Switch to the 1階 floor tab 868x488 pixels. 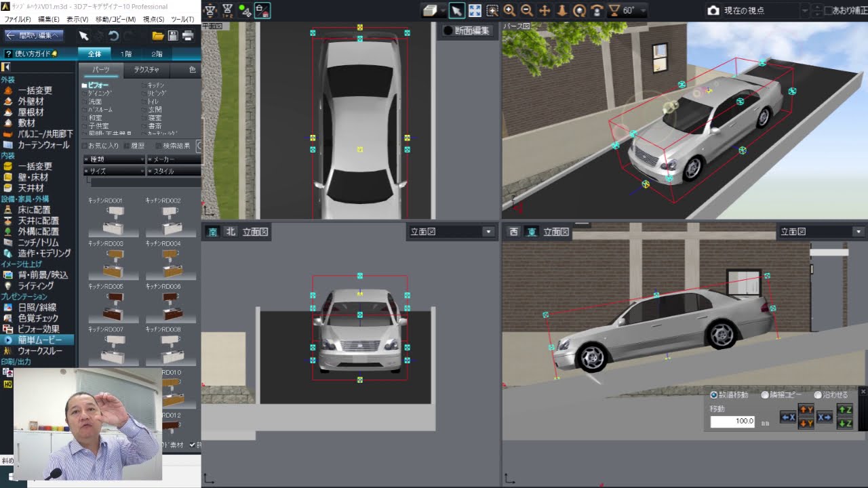coord(126,54)
